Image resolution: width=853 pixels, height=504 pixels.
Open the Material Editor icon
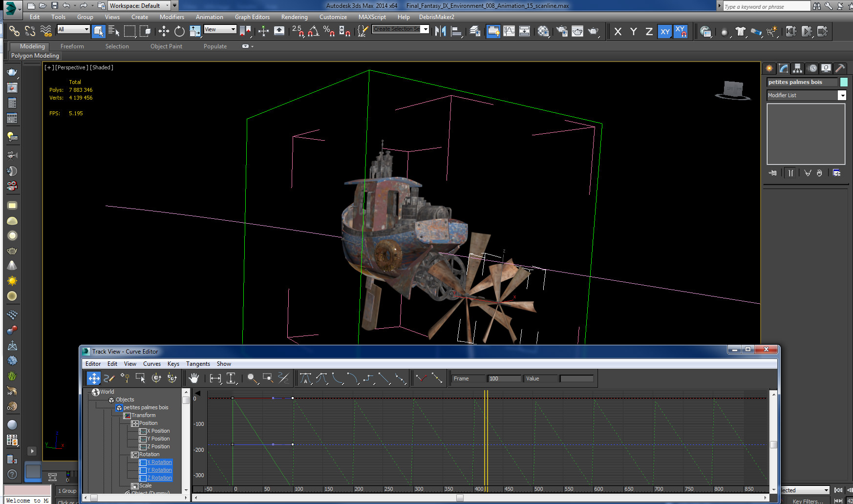point(543,31)
